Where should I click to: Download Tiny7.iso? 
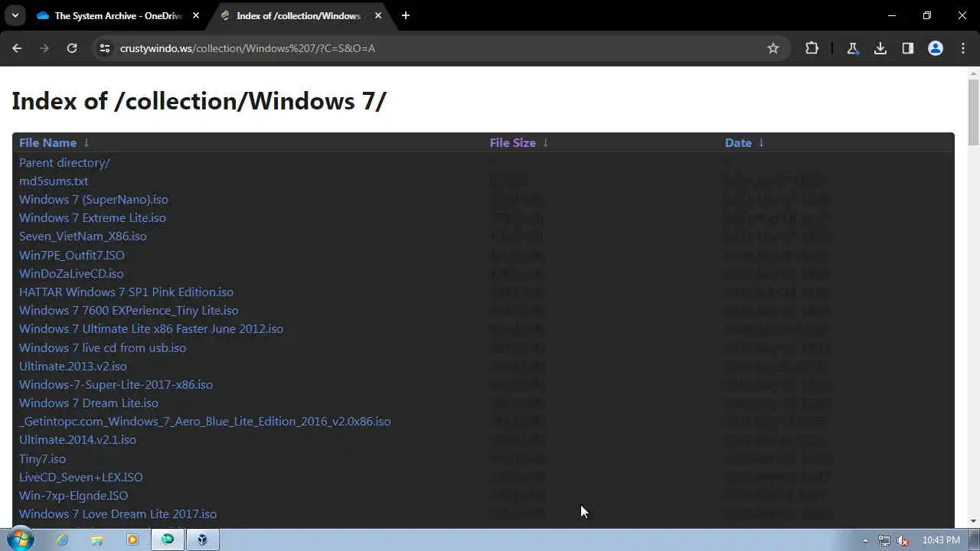42,458
